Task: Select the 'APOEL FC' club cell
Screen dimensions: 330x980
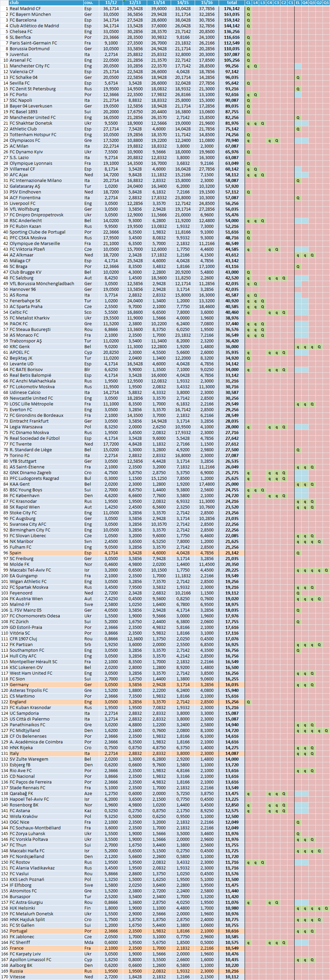Action: [46, 352]
